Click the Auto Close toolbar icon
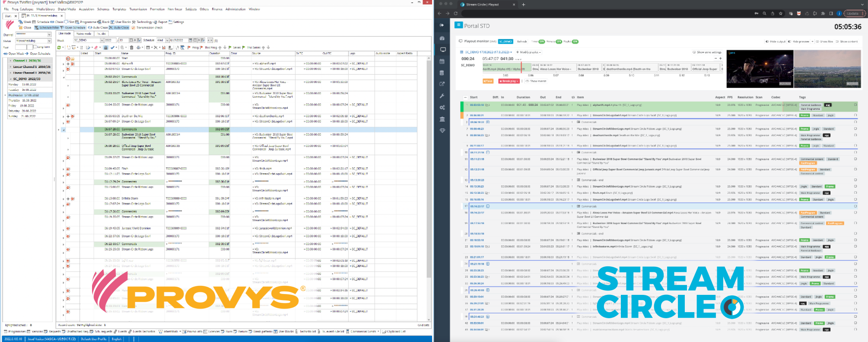The image size is (868, 342). click(x=111, y=28)
